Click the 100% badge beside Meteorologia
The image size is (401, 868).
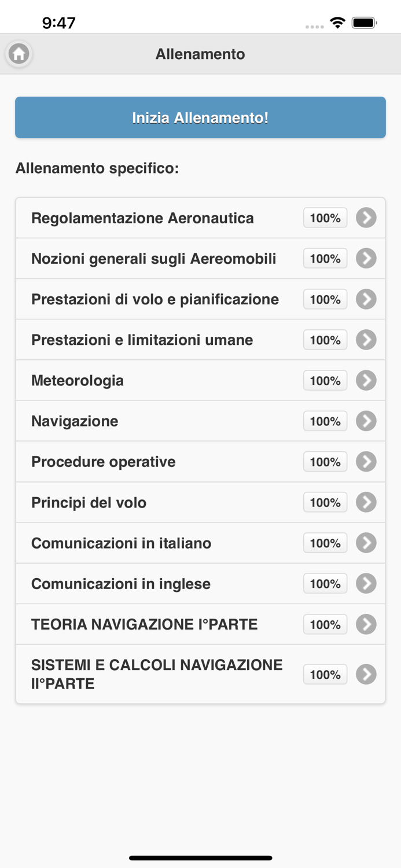click(x=325, y=380)
